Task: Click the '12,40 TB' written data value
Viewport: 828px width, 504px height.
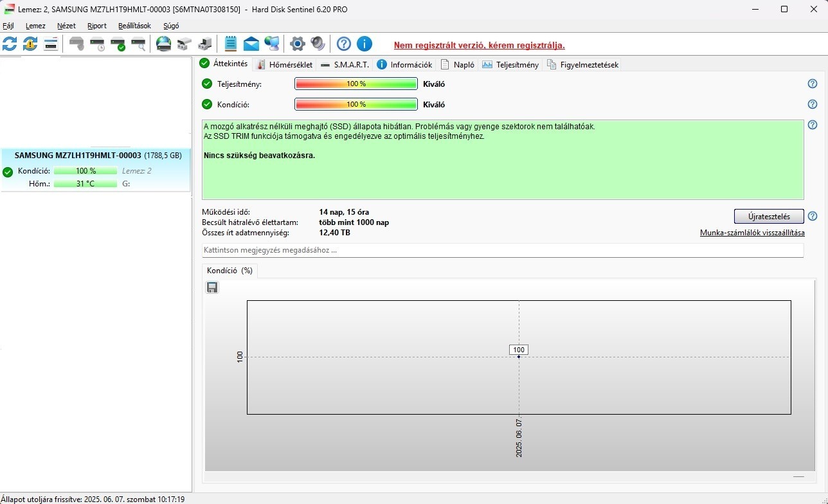Action: (334, 233)
